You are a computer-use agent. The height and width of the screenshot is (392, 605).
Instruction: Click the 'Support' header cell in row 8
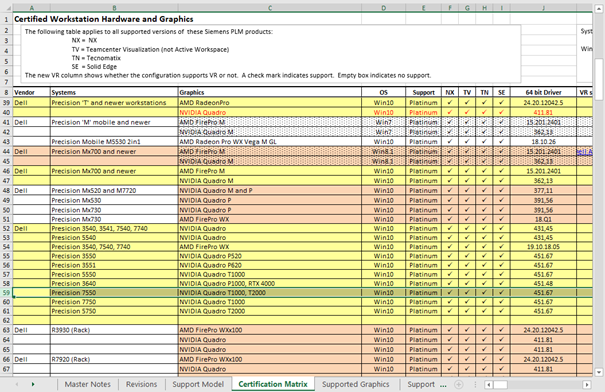pos(423,92)
